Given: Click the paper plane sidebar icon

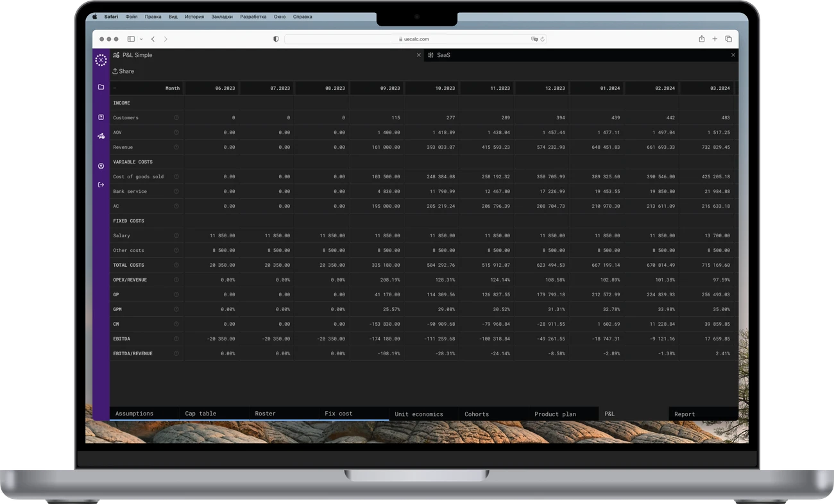Looking at the screenshot, I should 101,136.
